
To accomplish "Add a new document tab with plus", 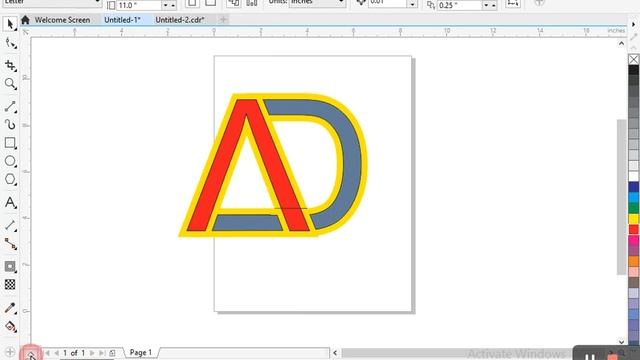I will (223, 20).
